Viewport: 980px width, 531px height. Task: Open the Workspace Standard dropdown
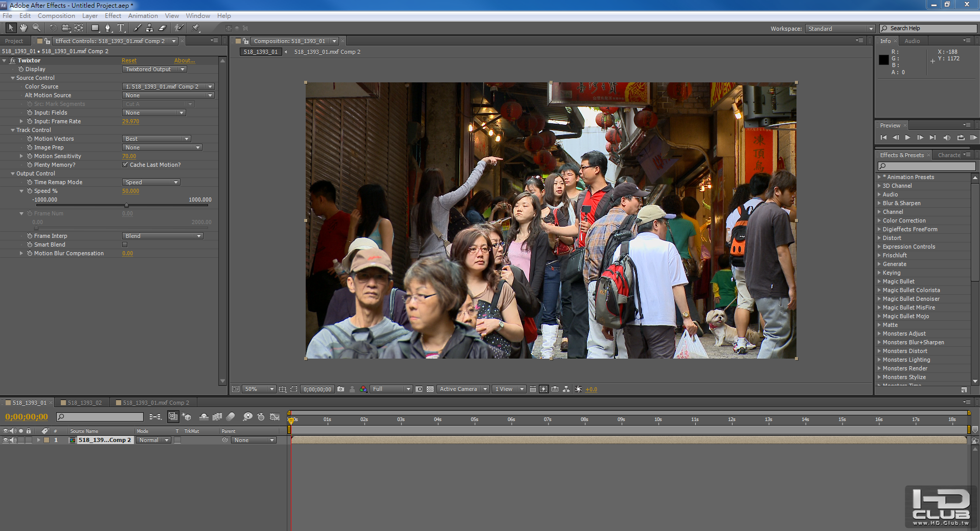click(840, 29)
